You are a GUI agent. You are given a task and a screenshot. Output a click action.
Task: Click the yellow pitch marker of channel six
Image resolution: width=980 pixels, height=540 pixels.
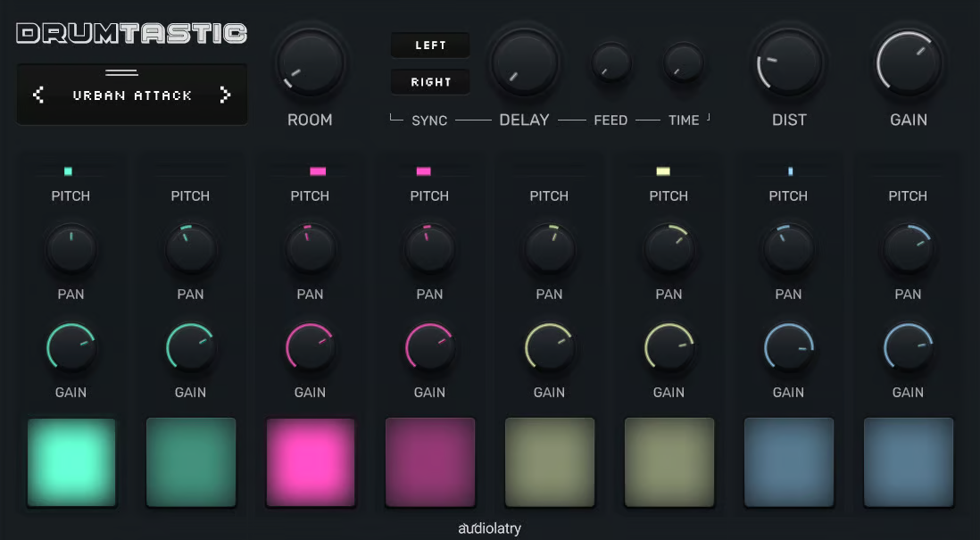tap(663, 171)
